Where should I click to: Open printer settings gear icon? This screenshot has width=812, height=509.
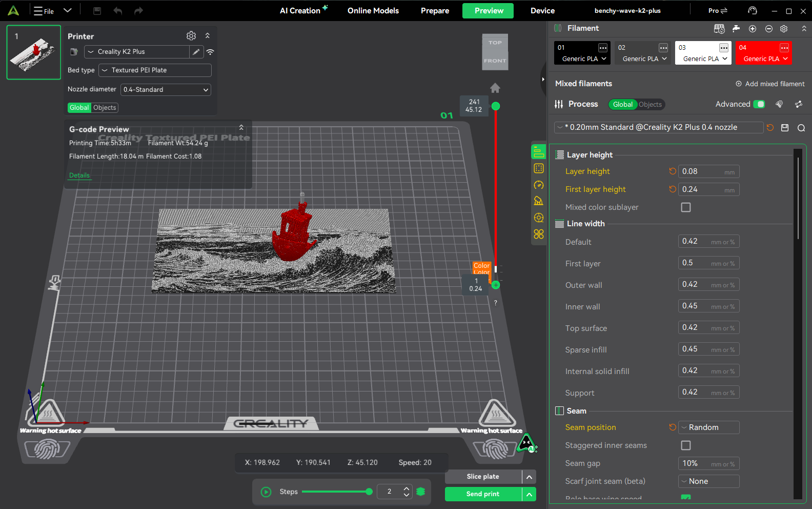[191, 36]
